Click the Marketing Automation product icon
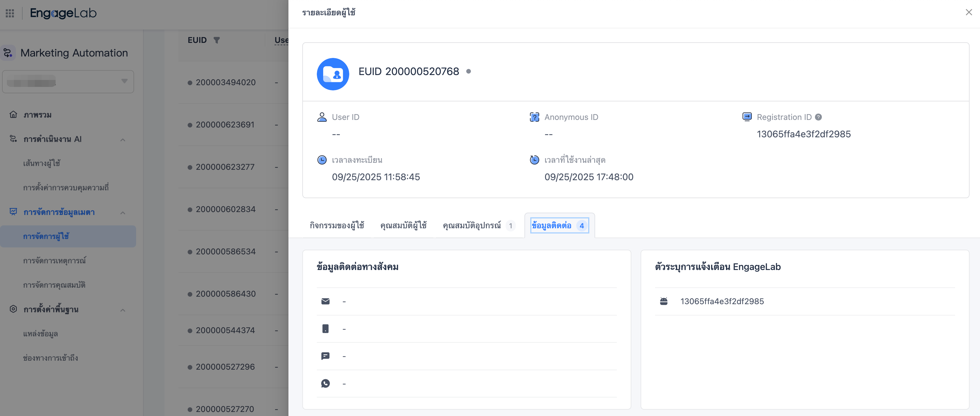 [8, 53]
